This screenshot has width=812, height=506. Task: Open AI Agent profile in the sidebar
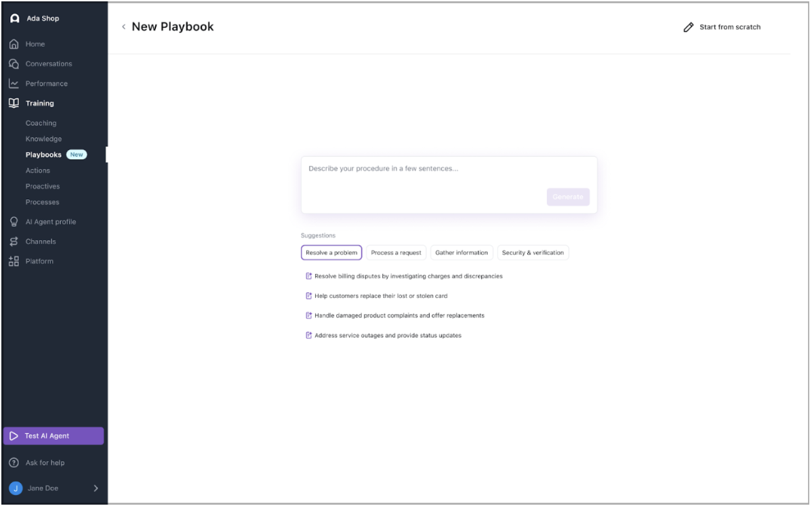[x=51, y=222]
